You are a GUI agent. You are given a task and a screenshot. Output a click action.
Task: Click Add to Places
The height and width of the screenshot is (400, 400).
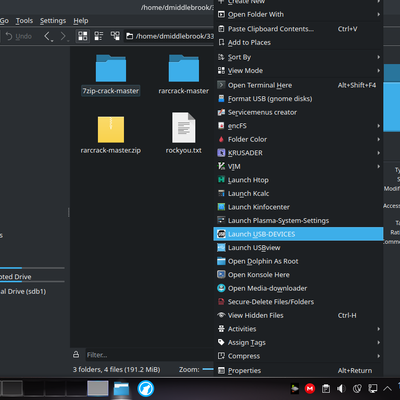[x=298, y=43]
